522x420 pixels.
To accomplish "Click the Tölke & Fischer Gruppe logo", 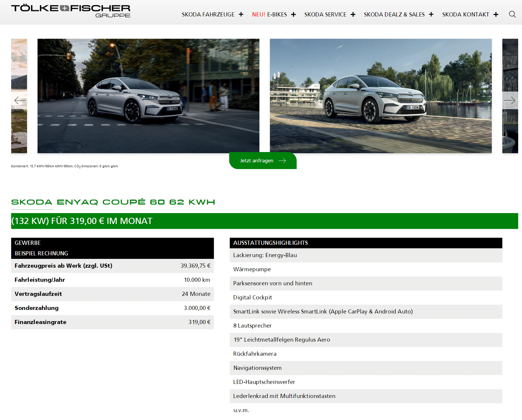I will [71, 11].
